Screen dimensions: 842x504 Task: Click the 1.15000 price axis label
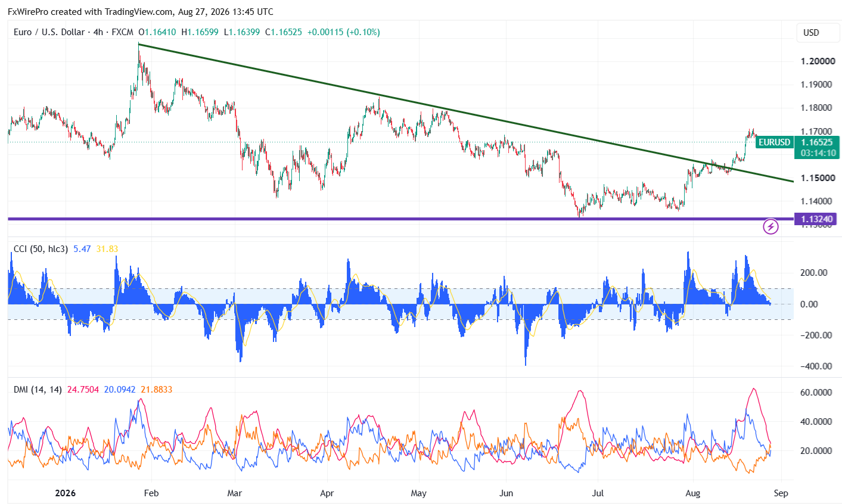coord(818,178)
